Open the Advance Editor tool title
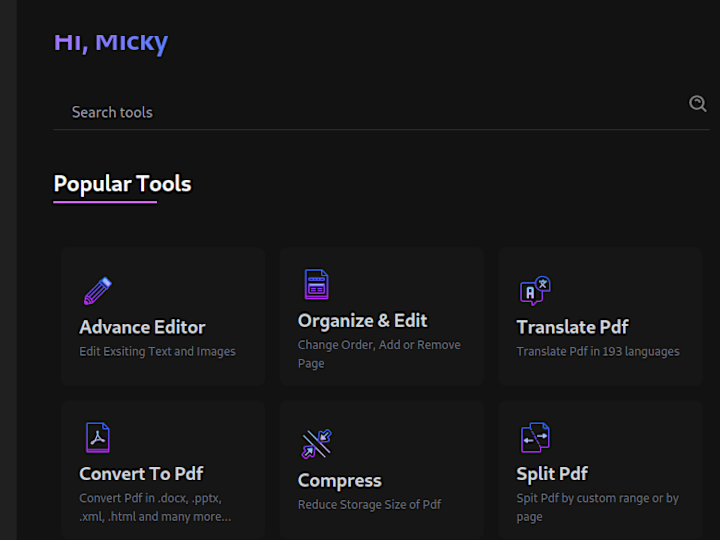The height and width of the screenshot is (540, 720). 142,327
